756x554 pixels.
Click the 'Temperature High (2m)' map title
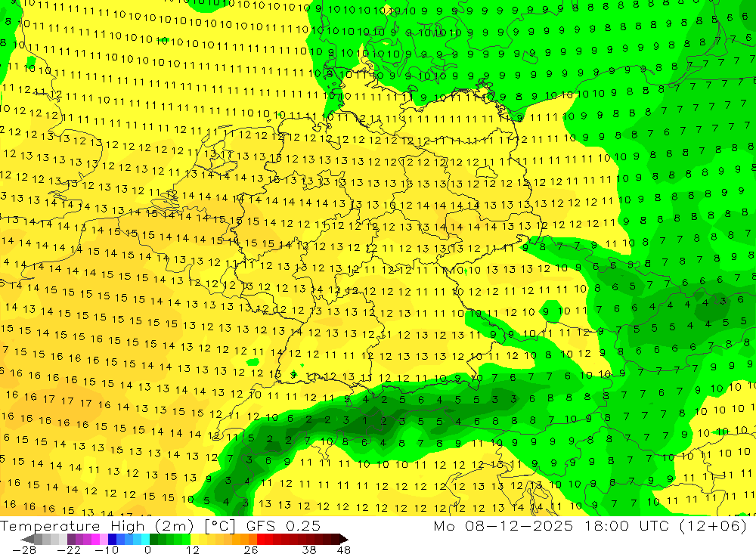pos(97,525)
